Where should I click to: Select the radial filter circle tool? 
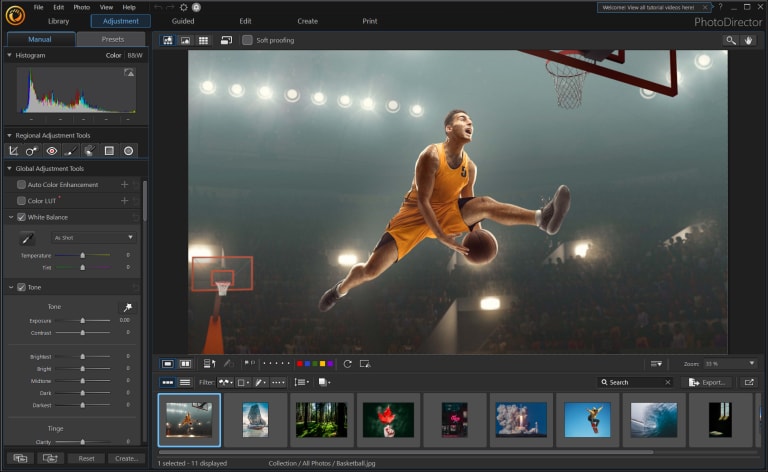pyautogui.click(x=129, y=151)
